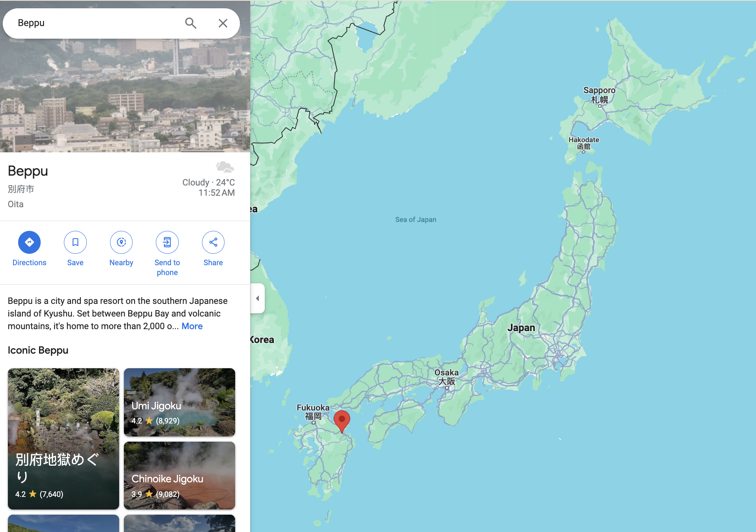Open 別府地獄めぐり photo card
The height and width of the screenshot is (532, 756).
click(x=64, y=439)
